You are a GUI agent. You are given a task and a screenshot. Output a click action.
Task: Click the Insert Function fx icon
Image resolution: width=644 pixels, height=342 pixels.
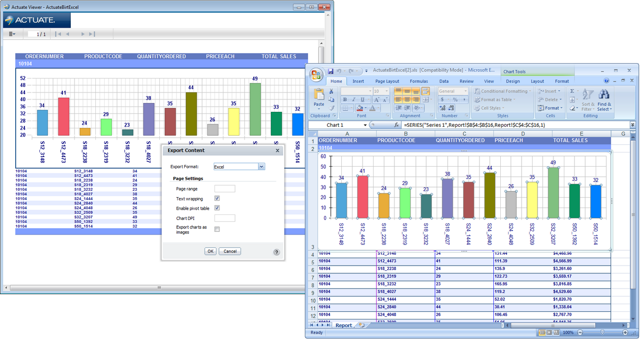pyautogui.click(x=396, y=125)
